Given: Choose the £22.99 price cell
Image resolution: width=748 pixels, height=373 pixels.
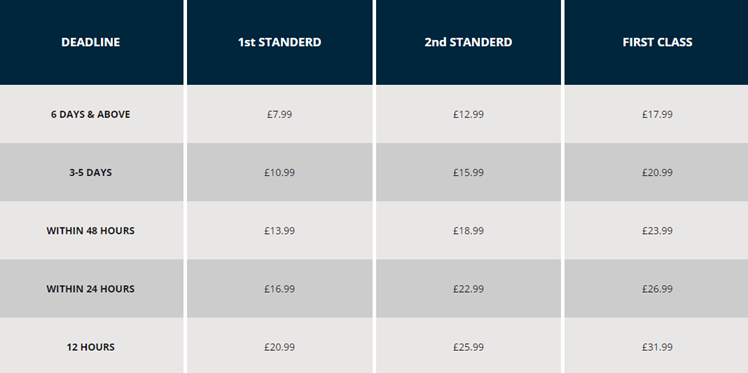Looking at the screenshot, I should point(468,289).
